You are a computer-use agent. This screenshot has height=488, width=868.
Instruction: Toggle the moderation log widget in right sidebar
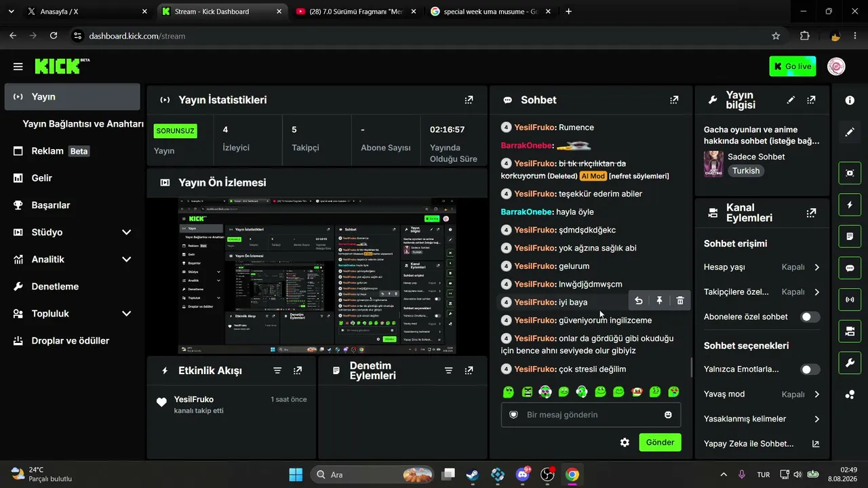click(850, 237)
